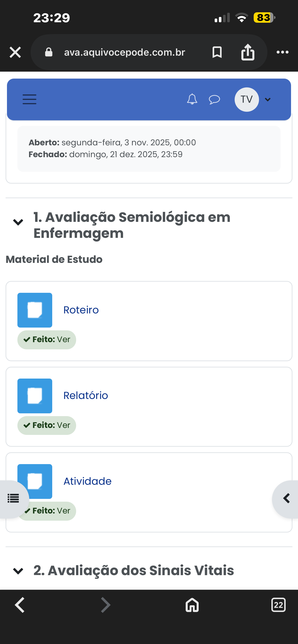Collapse section 1 Avaliação Semiológica em Enfermagem
298x644 pixels.
pyautogui.click(x=18, y=222)
